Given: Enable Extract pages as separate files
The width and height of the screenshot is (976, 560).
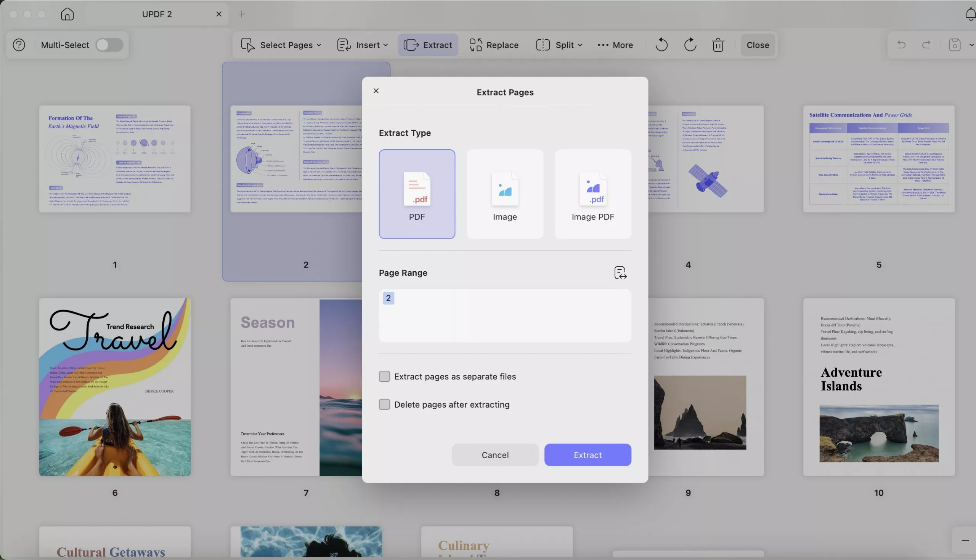Looking at the screenshot, I should [384, 376].
